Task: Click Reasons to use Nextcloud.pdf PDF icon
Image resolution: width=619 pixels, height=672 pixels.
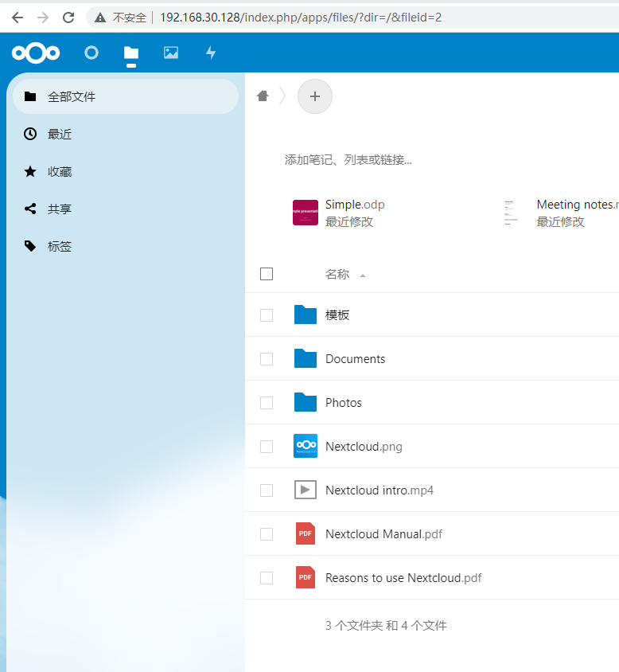Action: click(306, 577)
